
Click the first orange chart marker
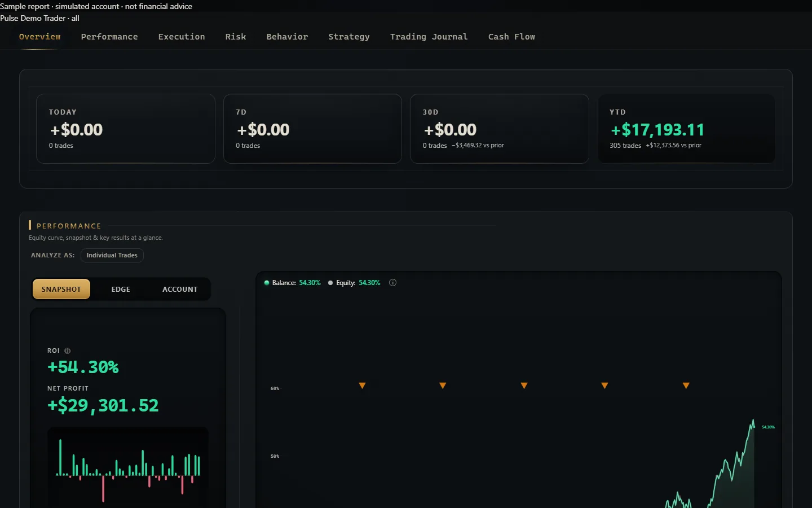pos(363,386)
